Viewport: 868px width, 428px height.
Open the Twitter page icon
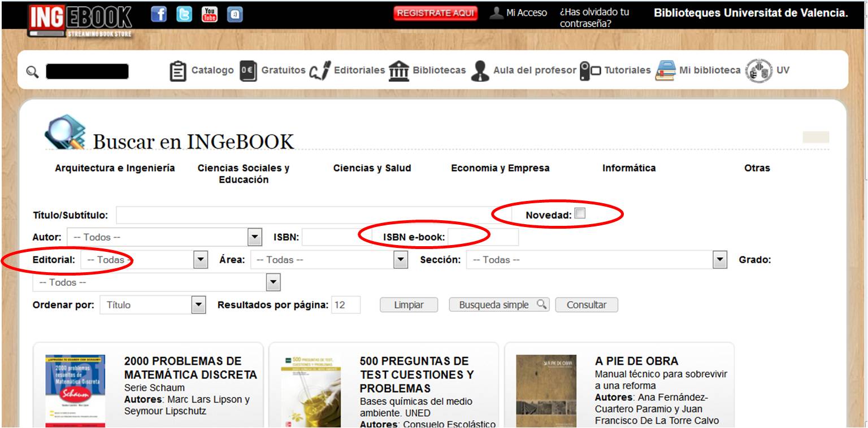coord(184,15)
